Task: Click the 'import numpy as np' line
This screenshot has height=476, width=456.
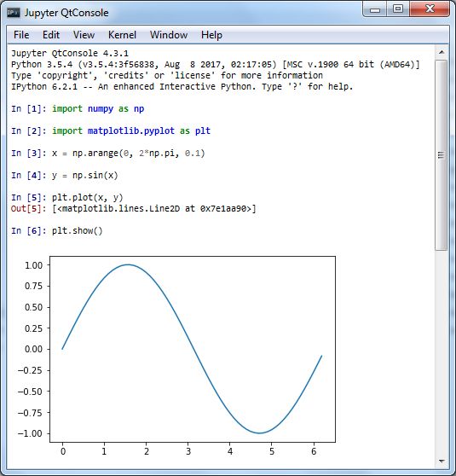Action: pyautogui.click(x=98, y=108)
